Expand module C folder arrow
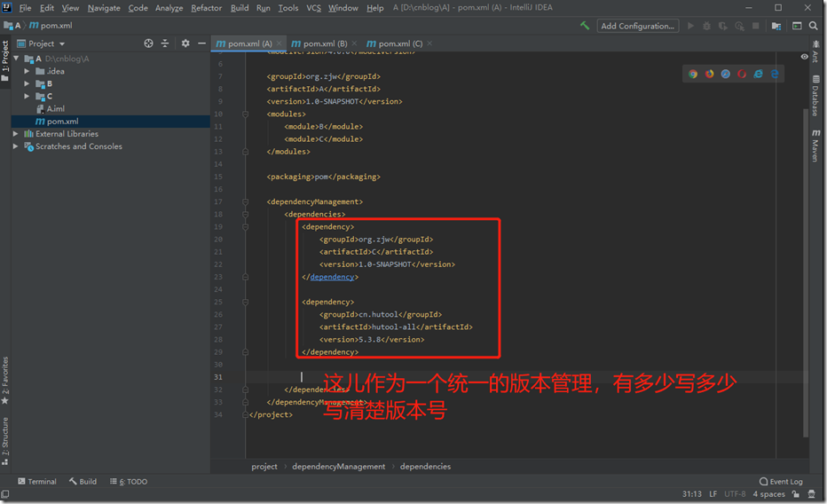 27,96
